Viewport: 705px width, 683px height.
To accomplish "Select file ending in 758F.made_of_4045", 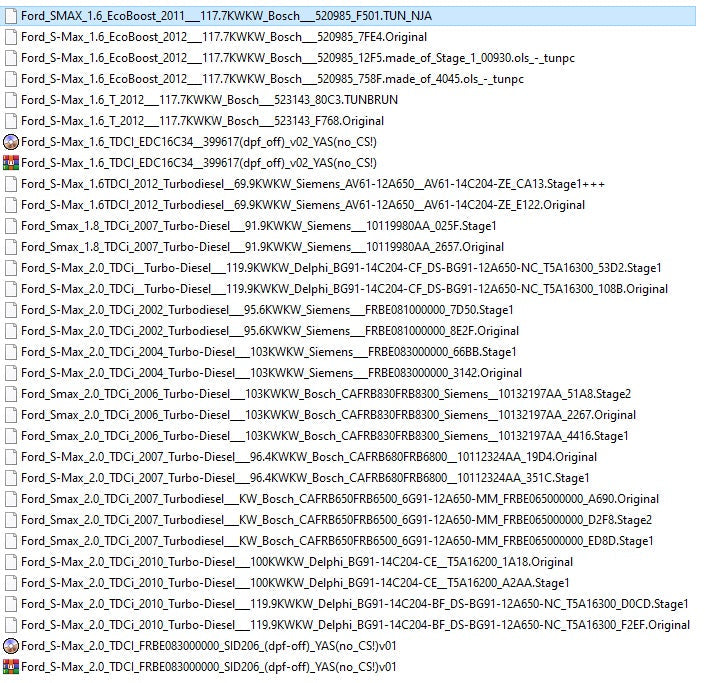I will click(x=271, y=79).
